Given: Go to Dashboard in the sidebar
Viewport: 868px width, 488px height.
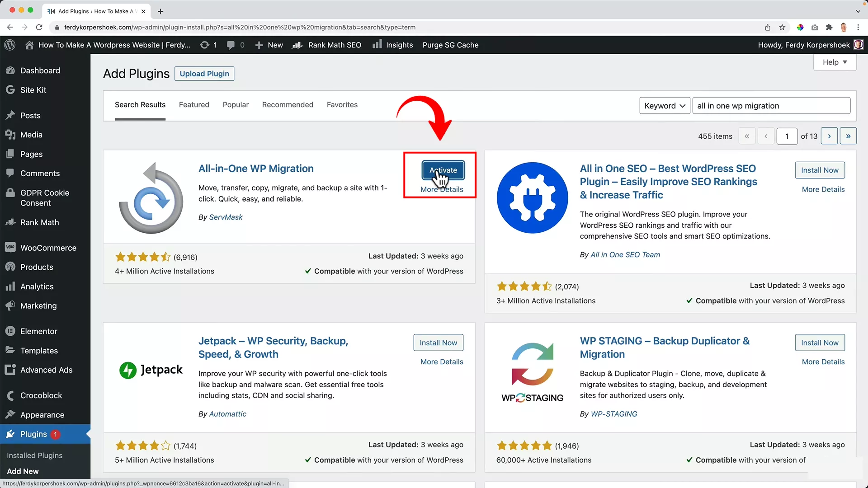Looking at the screenshot, I should [x=40, y=70].
